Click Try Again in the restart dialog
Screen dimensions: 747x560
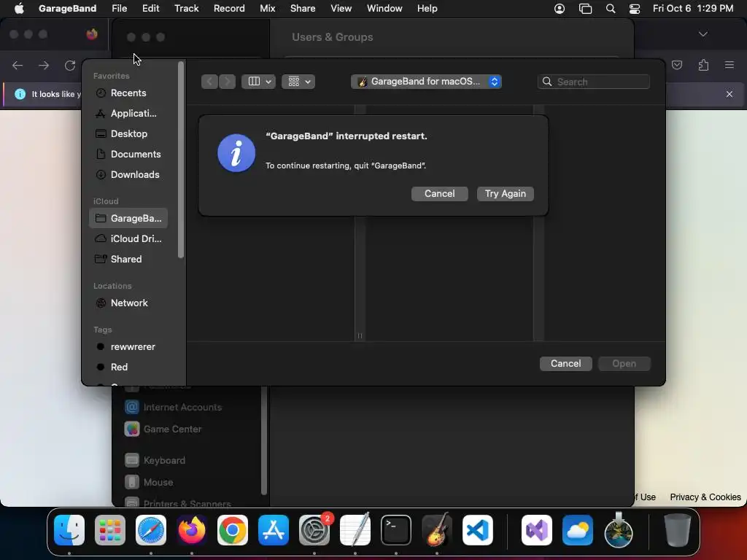pos(505,194)
